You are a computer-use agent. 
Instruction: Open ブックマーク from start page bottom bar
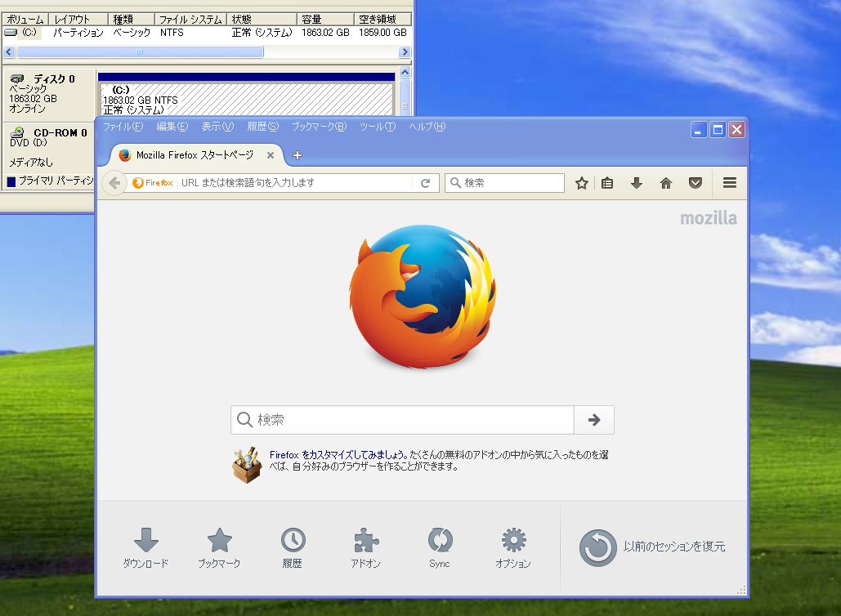[219, 547]
